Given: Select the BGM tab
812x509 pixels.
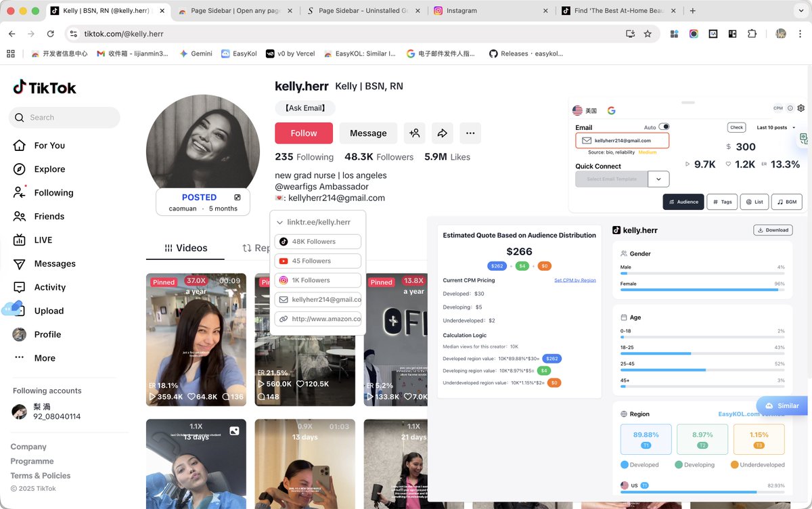Looking at the screenshot, I should point(787,202).
